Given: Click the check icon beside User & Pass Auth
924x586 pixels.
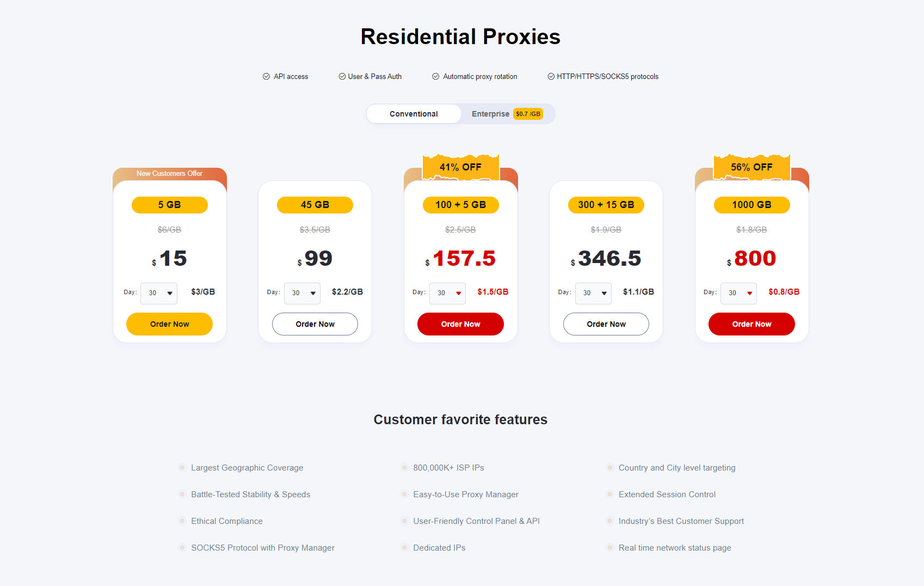Looking at the screenshot, I should click(x=342, y=76).
